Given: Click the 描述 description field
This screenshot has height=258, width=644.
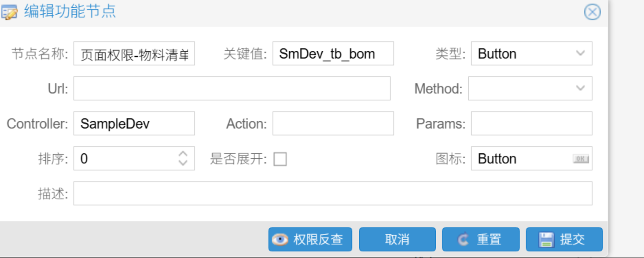Looking at the screenshot, I should point(333,193).
